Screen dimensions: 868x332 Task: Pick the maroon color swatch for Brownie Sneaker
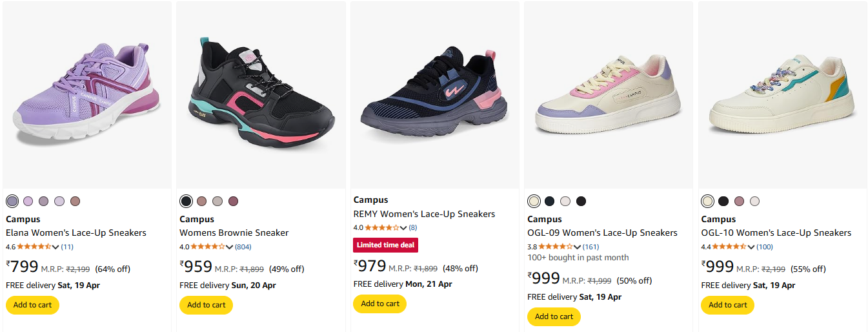233,202
